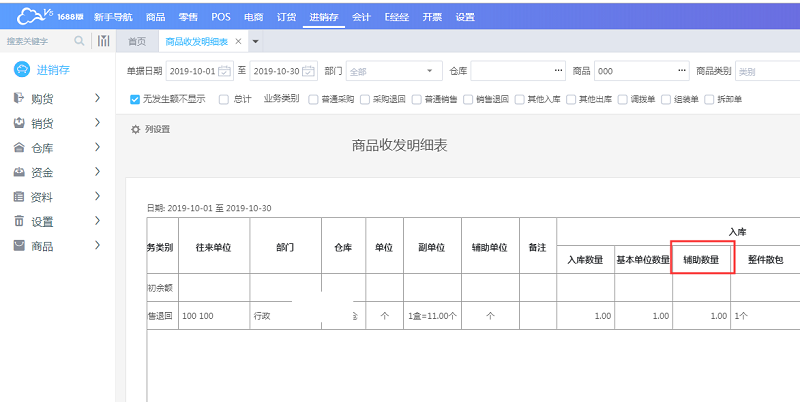Switch to the 首页 tab

click(x=136, y=41)
